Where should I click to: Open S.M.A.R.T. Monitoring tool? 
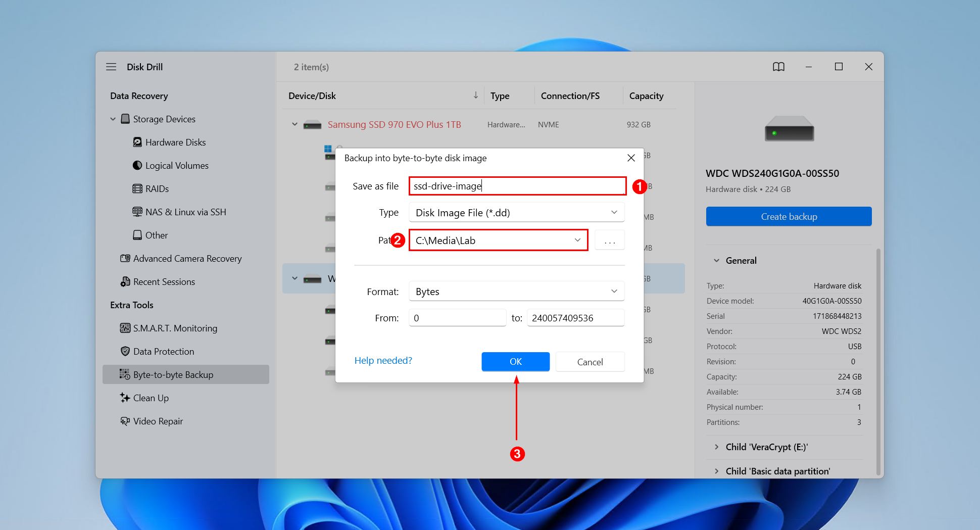[x=175, y=328]
